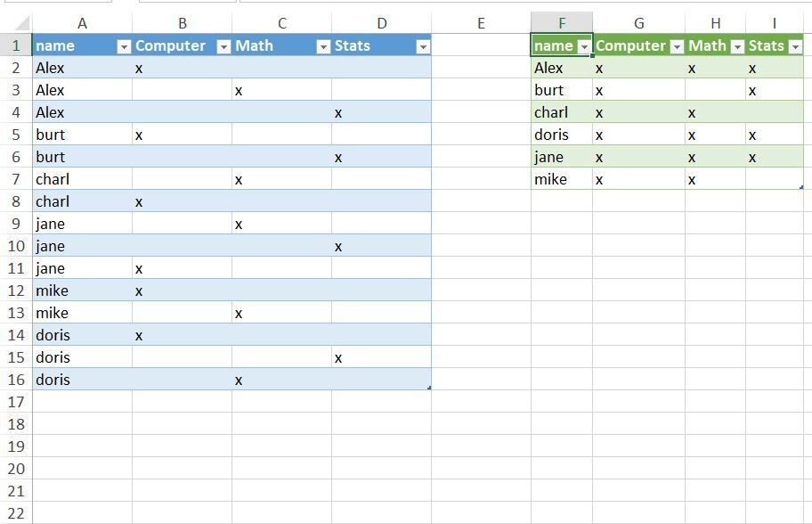Click the x under Stats for burt in green table
Image resolution: width=812 pixels, height=524 pixels.
752,91
